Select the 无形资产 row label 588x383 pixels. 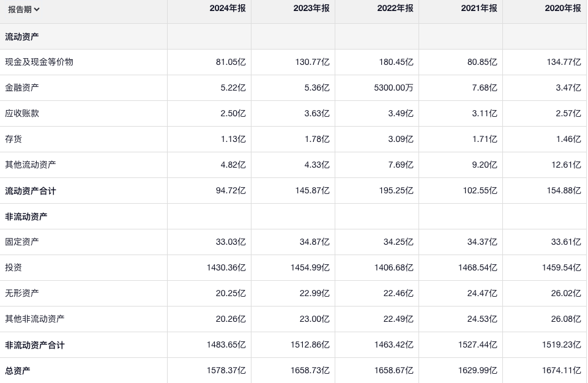pos(22,293)
